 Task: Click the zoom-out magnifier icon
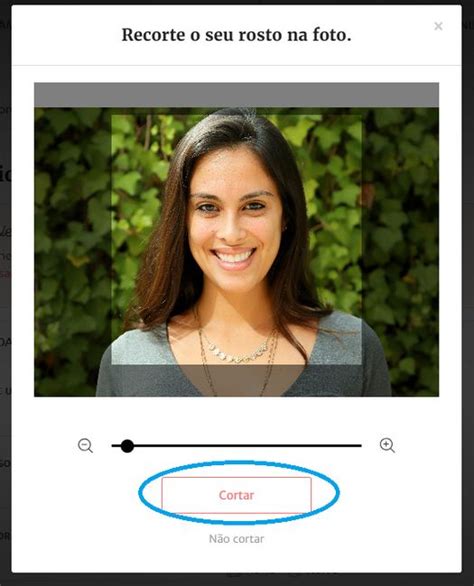click(85, 445)
